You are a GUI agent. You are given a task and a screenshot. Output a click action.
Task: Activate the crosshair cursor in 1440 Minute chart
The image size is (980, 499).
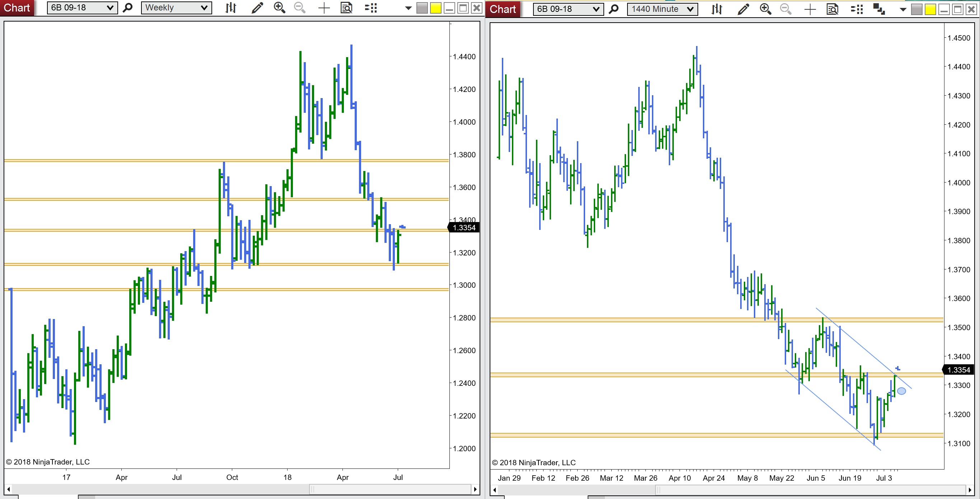tap(810, 9)
